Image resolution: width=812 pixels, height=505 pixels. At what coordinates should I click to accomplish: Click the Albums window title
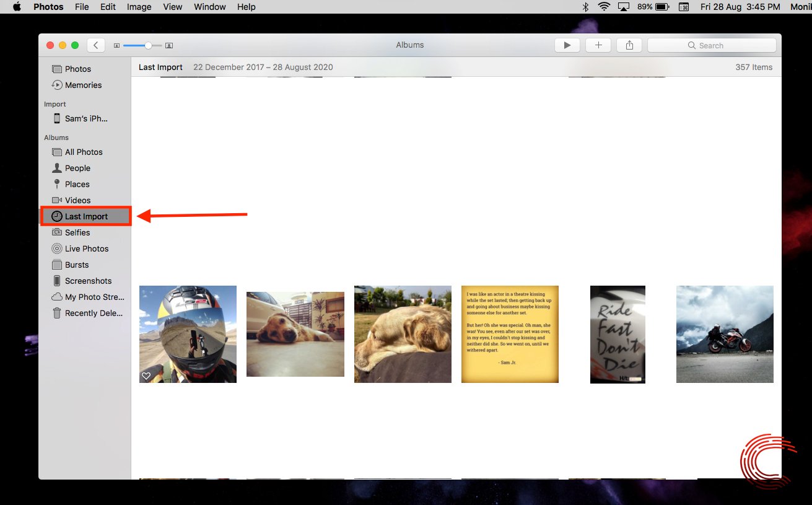pos(410,45)
